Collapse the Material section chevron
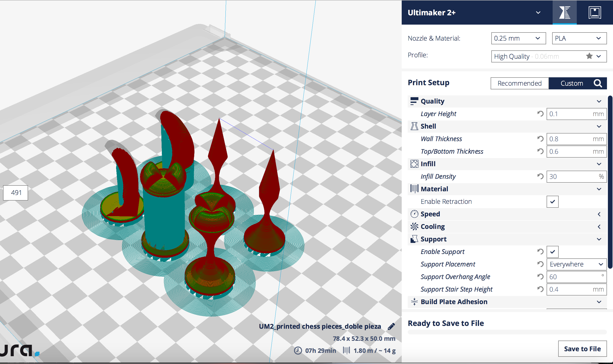The height and width of the screenshot is (364, 613). coord(599,189)
